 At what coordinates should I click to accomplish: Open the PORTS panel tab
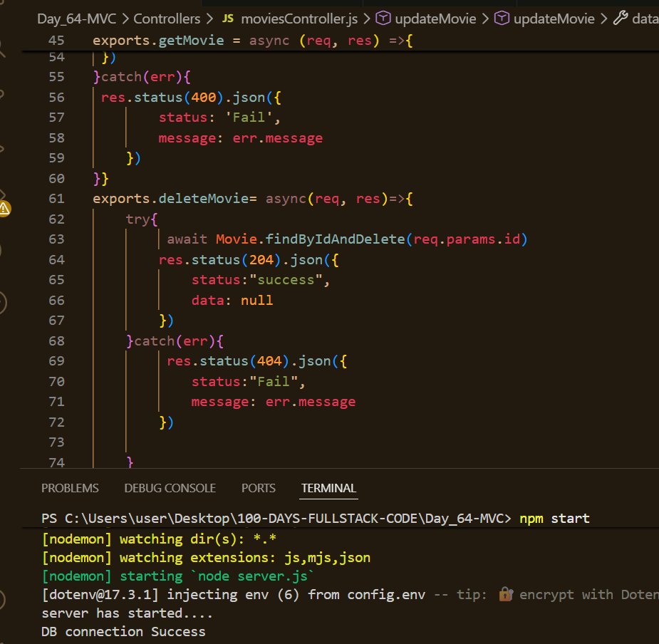click(258, 488)
